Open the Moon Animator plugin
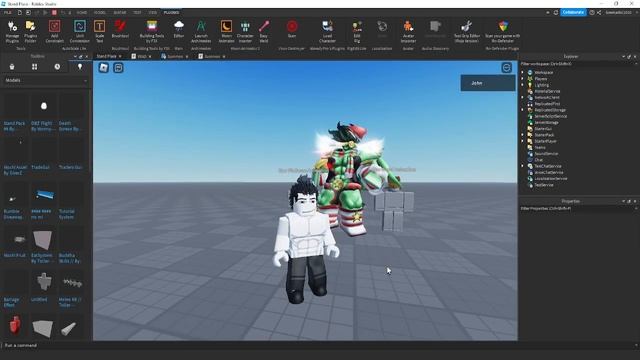The height and width of the screenshot is (360, 640). [226, 31]
